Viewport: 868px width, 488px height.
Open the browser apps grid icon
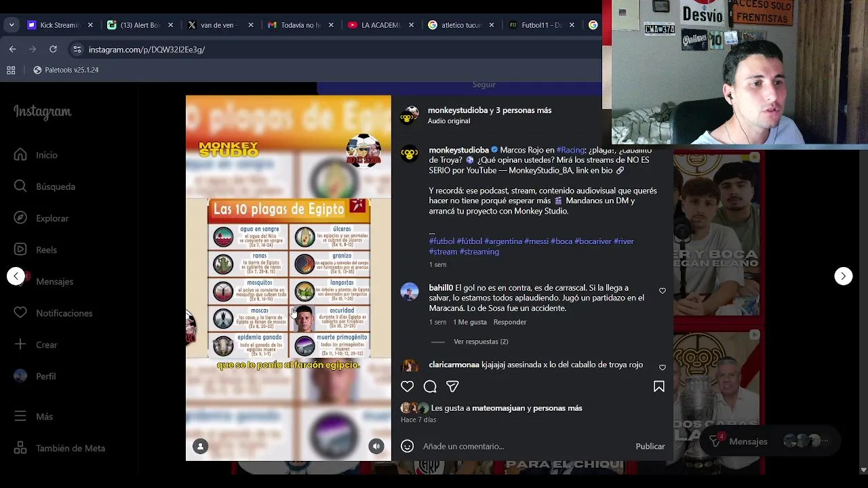[x=11, y=70]
